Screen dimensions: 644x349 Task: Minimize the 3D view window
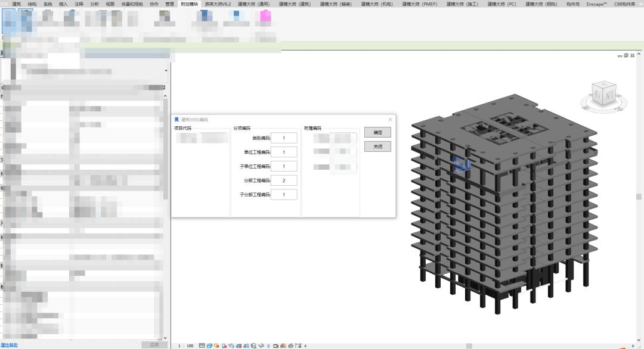(x=620, y=56)
